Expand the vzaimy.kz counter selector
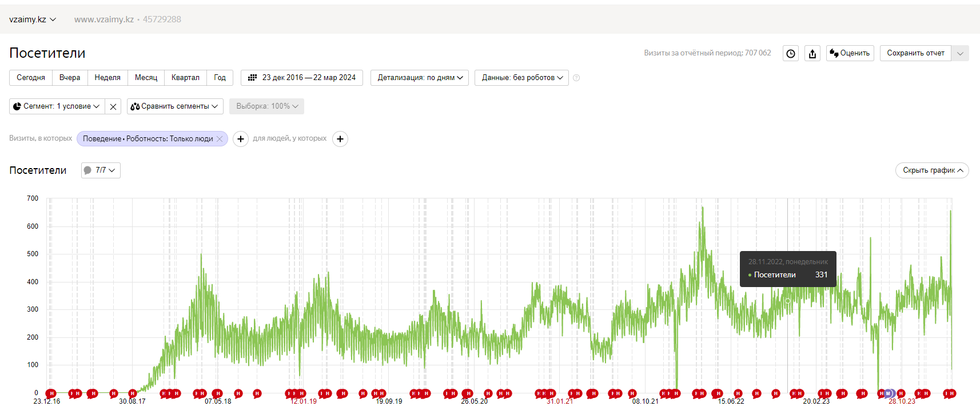 (x=33, y=19)
